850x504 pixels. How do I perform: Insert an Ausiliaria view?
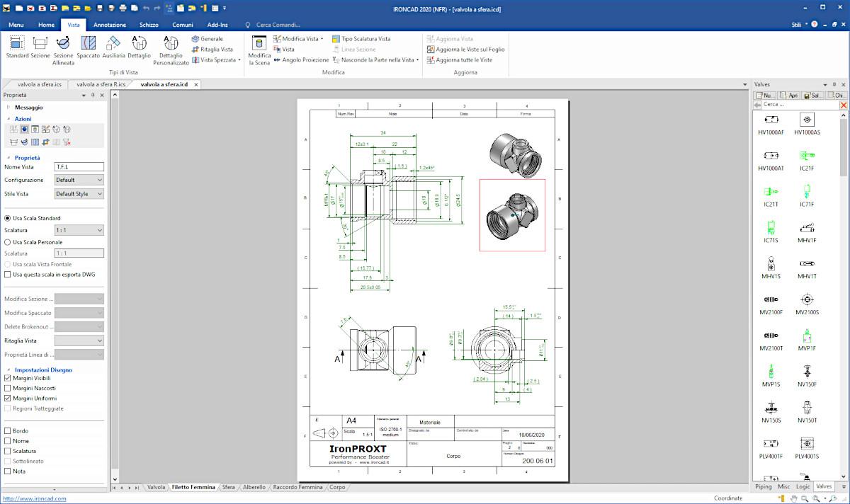[x=113, y=47]
